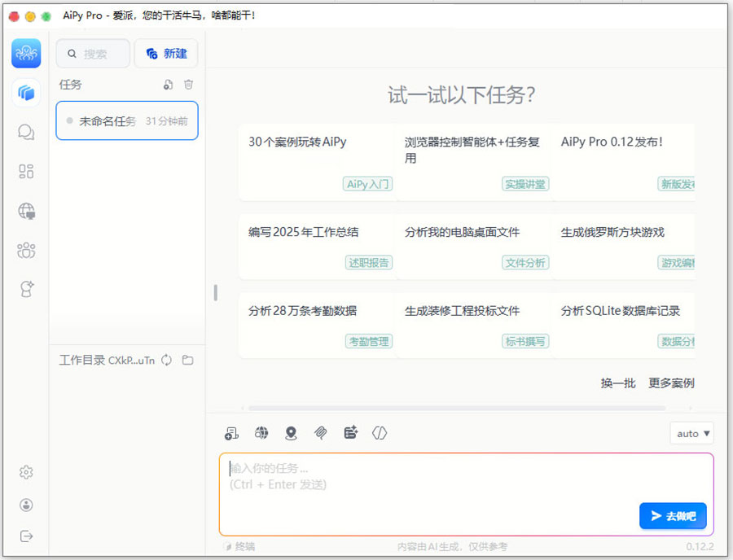Viewport: 733px width, 560px height.
Task: Click the smart task list sparkle icon
Action: [x=350, y=433]
